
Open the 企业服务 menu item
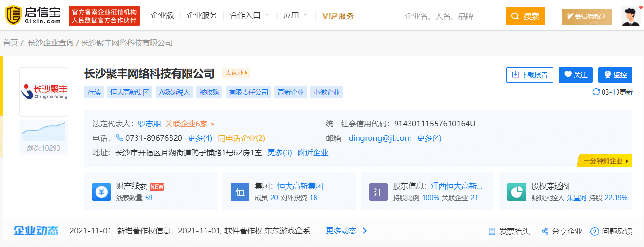[202, 15]
